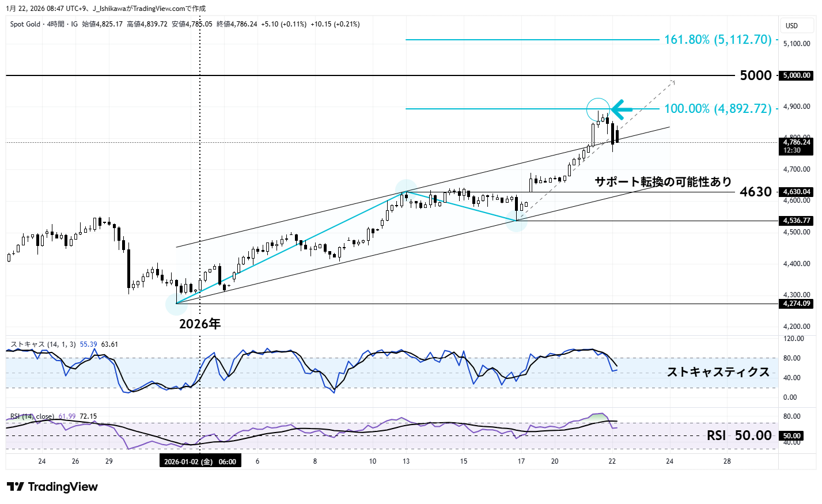Select the highlight circle at the Jan 13 high
The height and width of the screenshot is (504, 822).
pyautogui.click(x=406, y=191)
